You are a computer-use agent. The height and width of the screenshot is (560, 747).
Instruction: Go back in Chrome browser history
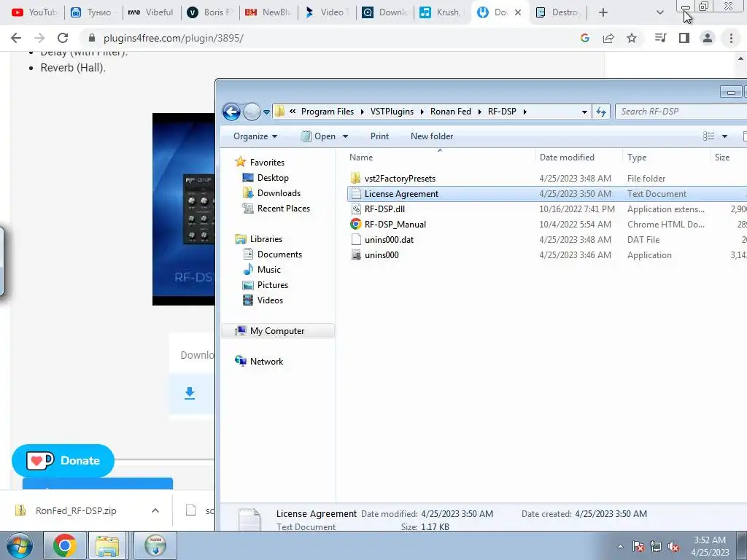point(16,38)
